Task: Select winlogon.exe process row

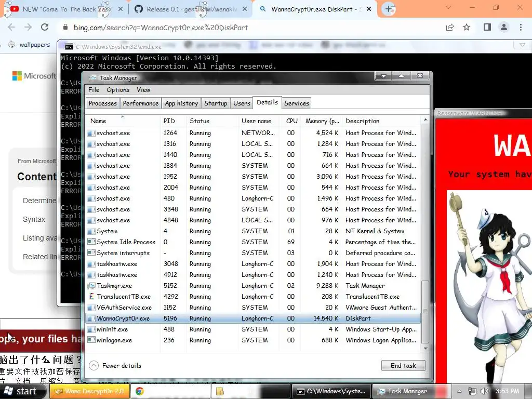Action: pyautogui.click(x=253, y=340)
